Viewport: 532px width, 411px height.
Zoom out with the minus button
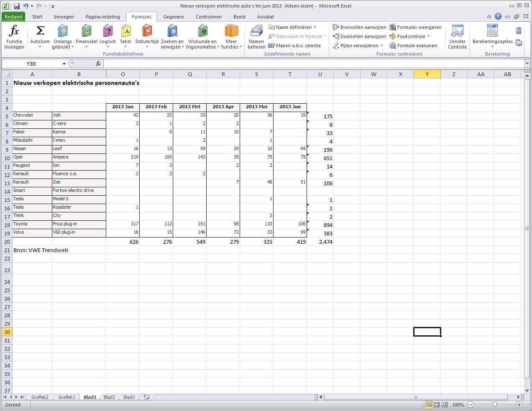point(471,405)
